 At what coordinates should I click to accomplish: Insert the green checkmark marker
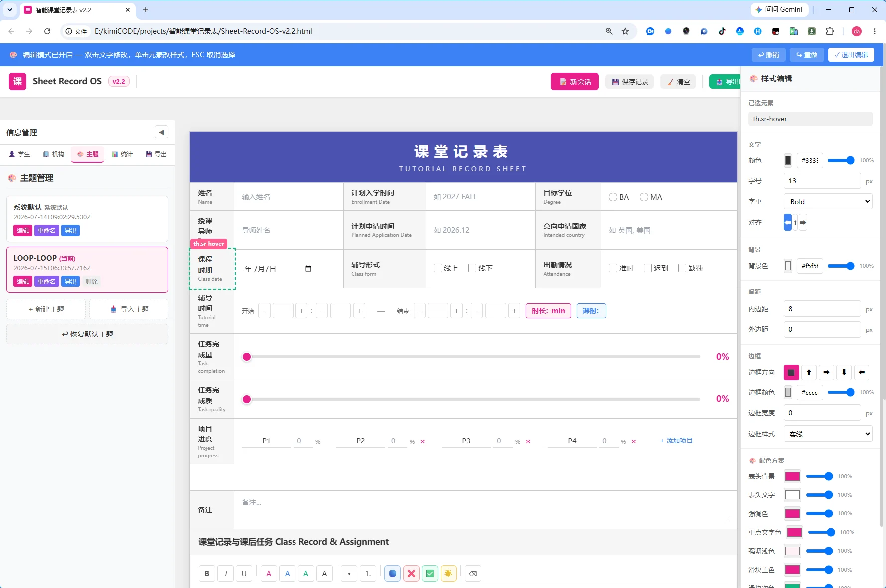(430, 574)
